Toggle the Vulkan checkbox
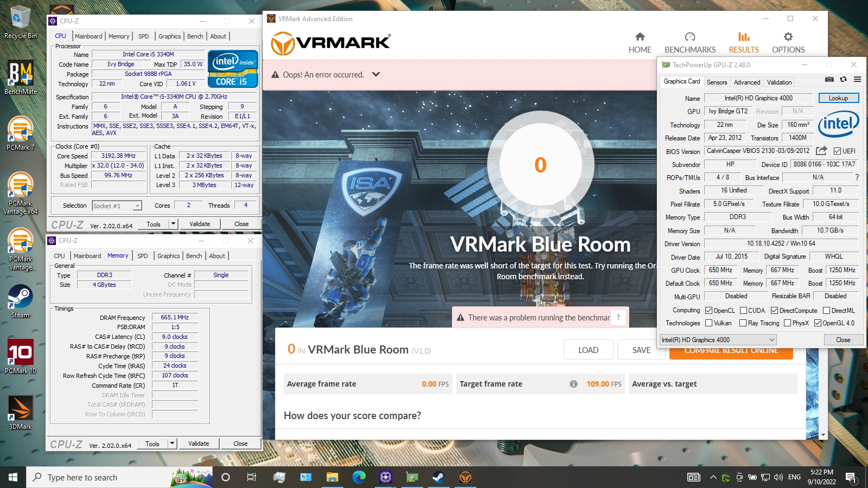 coord(709,323)
